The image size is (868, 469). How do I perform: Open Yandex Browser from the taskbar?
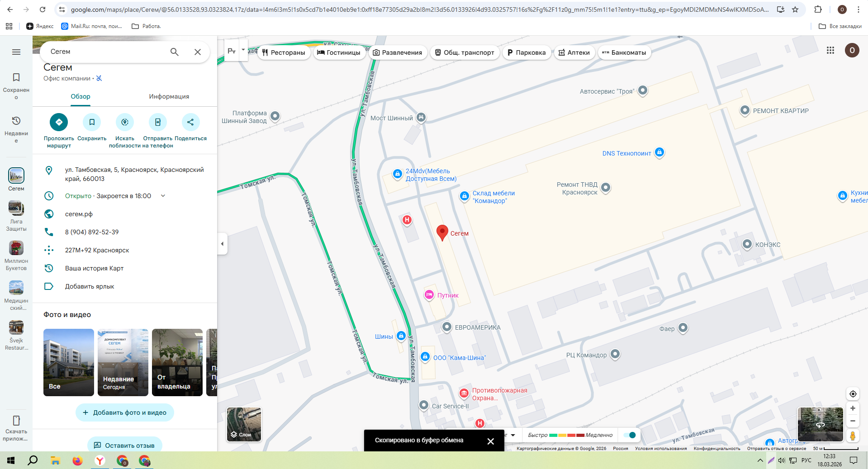(100, 460)
